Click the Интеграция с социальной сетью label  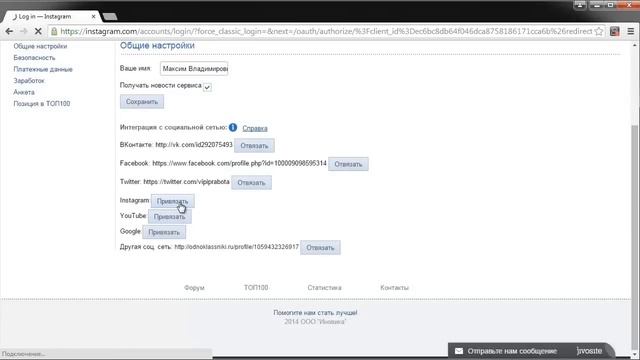tap(173, 127)
